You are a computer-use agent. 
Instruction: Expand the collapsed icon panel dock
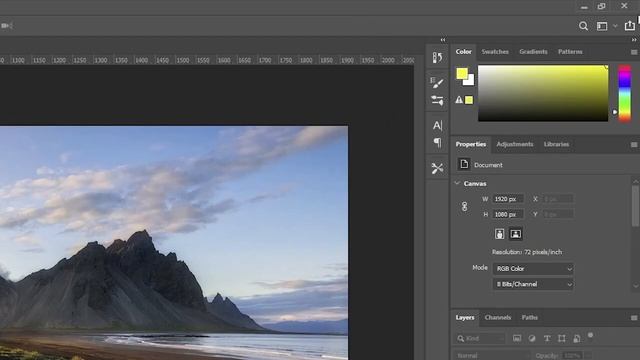pyautogui.click(x=443, y=40)
